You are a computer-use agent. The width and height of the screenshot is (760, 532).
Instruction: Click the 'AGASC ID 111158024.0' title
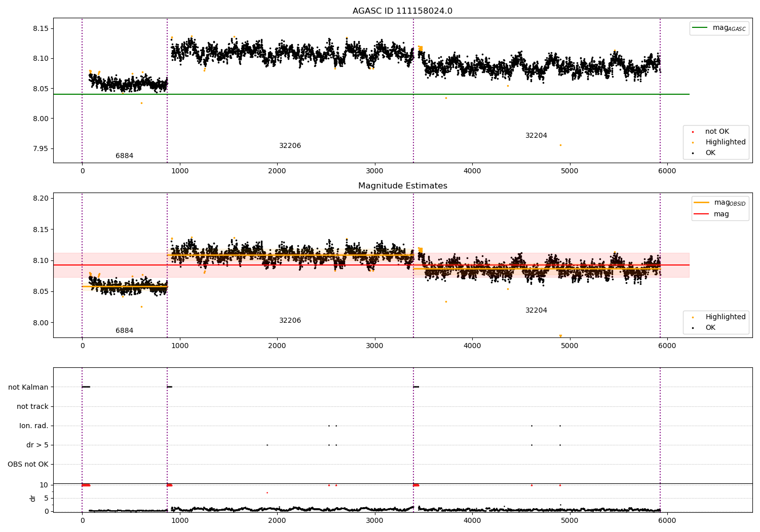tap(402, 11)
